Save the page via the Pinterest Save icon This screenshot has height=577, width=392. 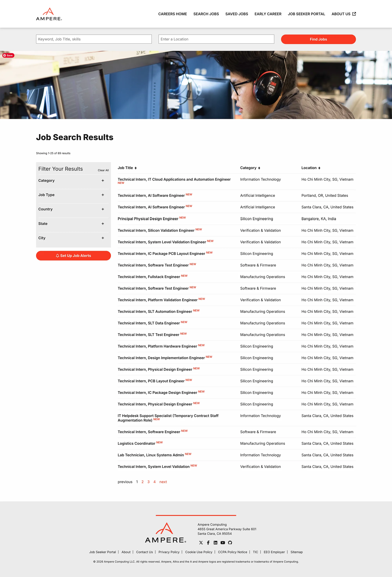[8, 55]
